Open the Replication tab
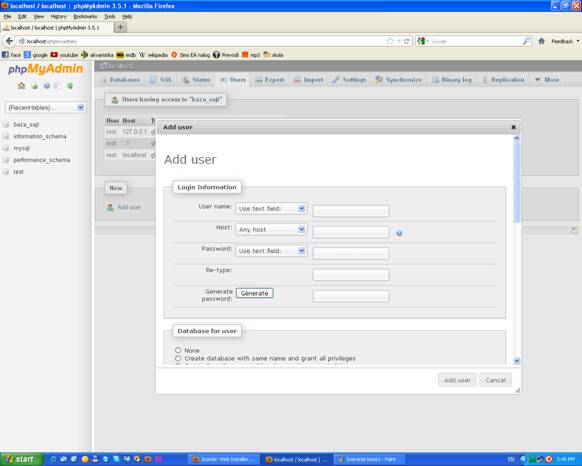Viewport: 582px width, 466px height. tap(503, 80)
